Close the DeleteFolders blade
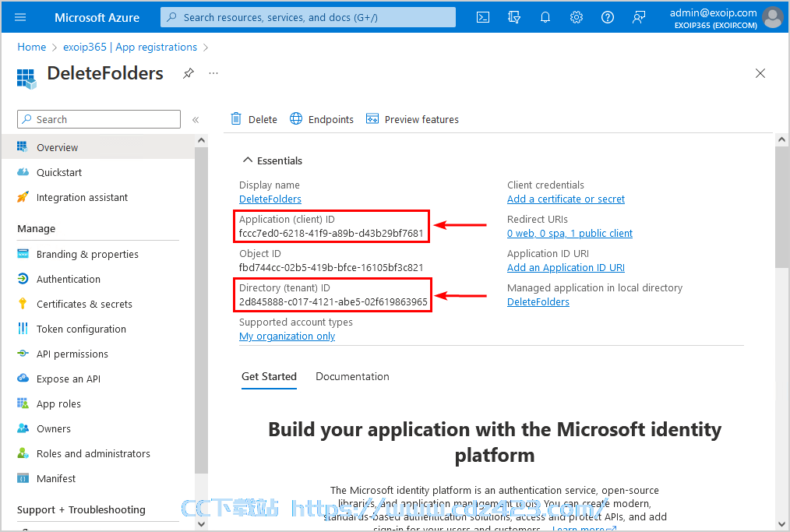The image size is (790, 532). (x=760, y=73)
